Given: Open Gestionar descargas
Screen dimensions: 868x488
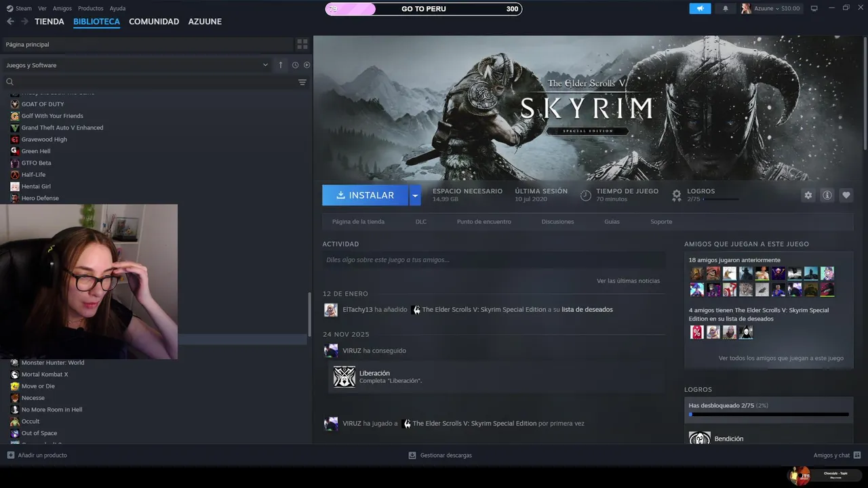Looking at the screenshot, I should tap(440, 455).
